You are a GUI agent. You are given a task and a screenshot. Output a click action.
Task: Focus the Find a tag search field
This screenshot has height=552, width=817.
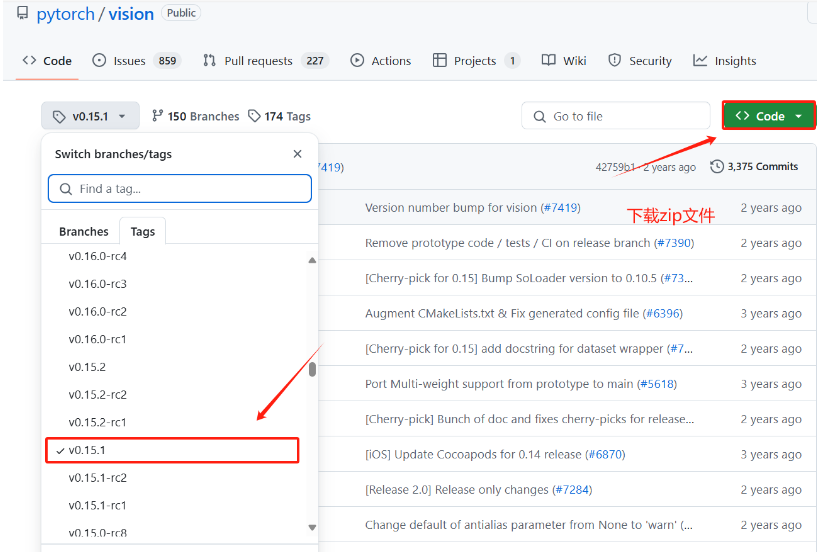pyautogui.click(x=180, y=189)
